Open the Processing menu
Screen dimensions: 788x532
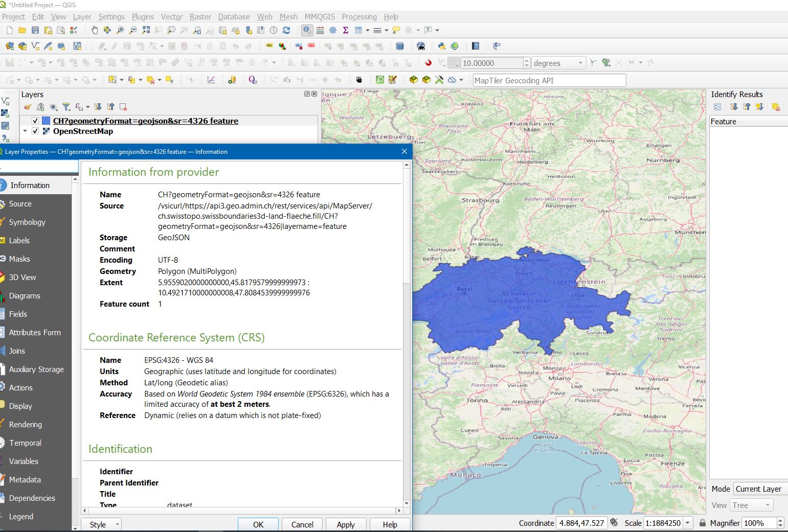[359, 16]
